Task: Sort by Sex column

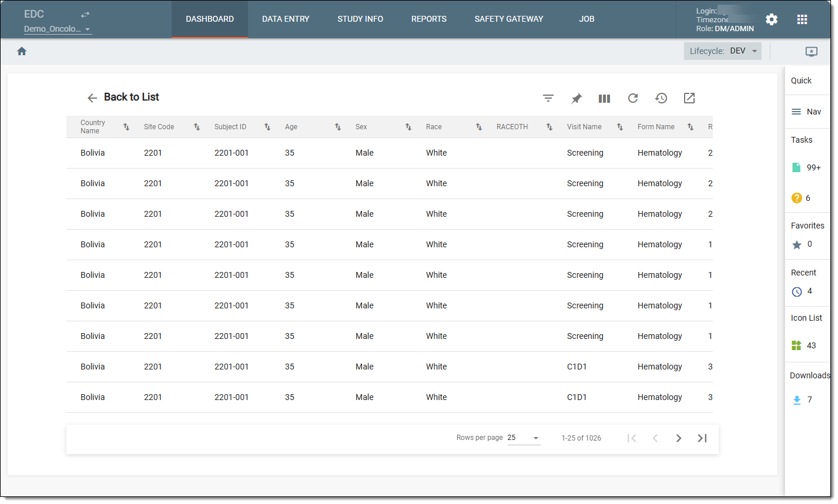Action: (x=408, y=127)
